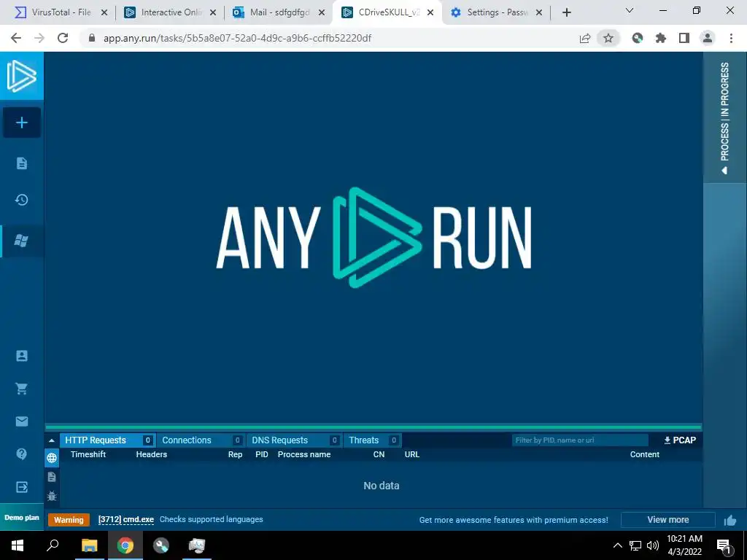The width and height of the screenshot is (747, 560).
Task: Open the Chrome three-dot menu
Action: click(731, 38)
